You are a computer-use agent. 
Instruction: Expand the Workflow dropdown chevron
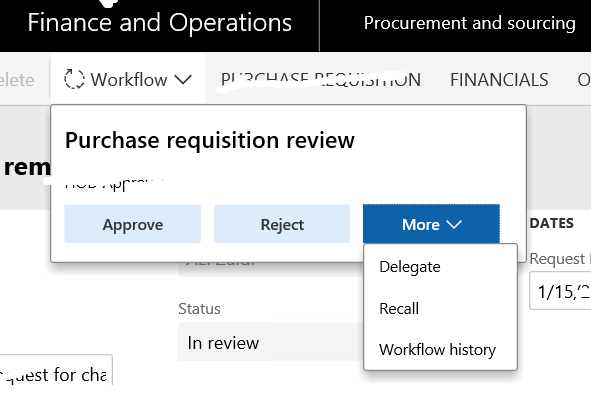[183, 80]
